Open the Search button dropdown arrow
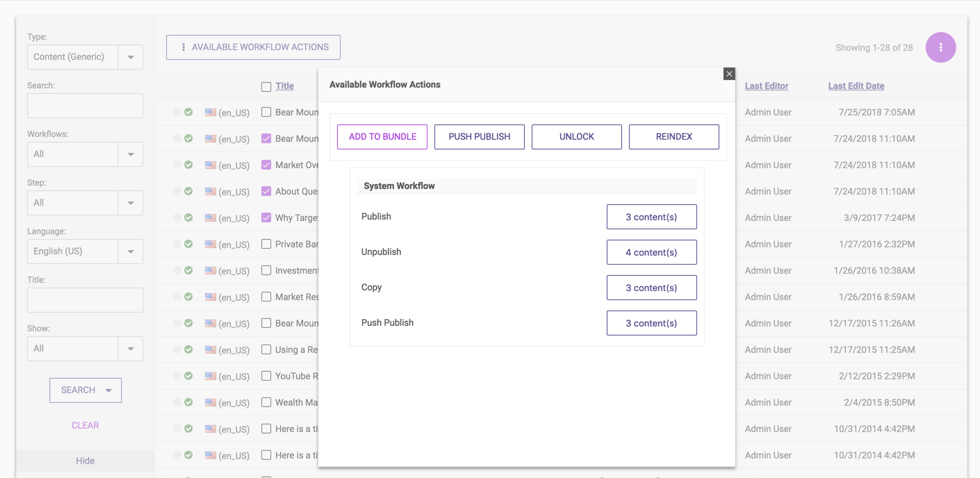 point(109,390)
